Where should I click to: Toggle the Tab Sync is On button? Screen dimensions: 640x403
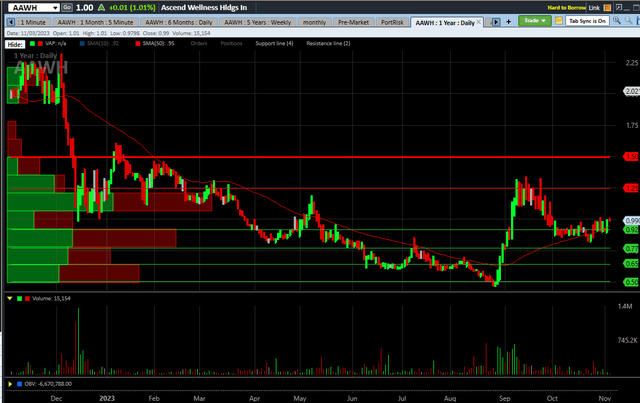point(587,21)
